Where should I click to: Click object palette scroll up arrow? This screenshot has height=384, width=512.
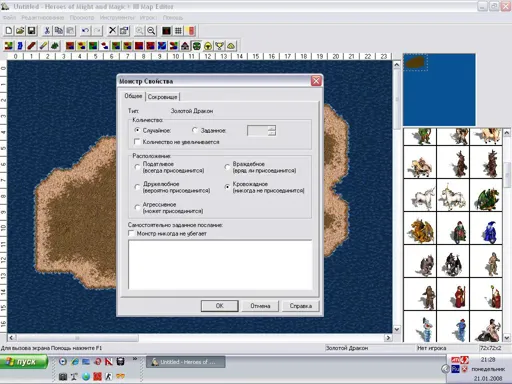507,133
